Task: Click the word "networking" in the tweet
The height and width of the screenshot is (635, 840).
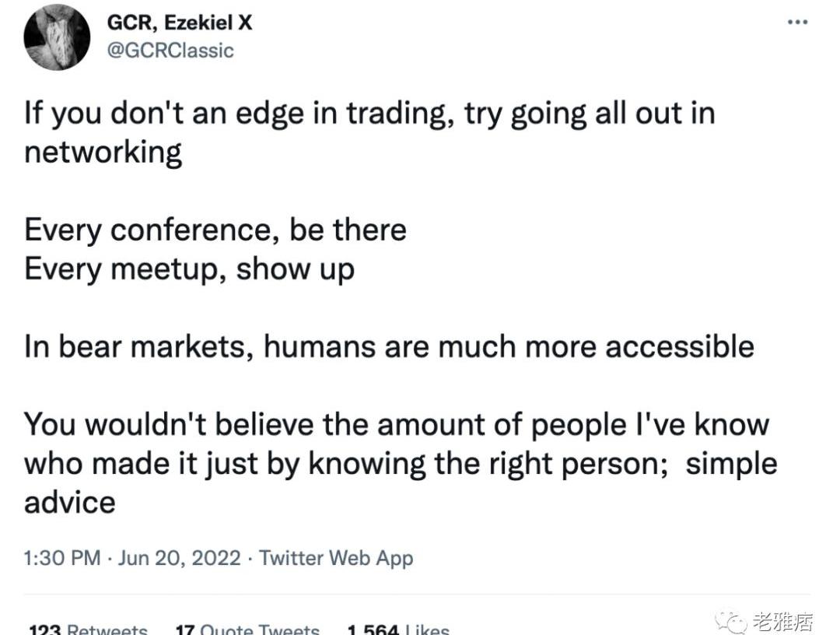Action: click(103, 153)
